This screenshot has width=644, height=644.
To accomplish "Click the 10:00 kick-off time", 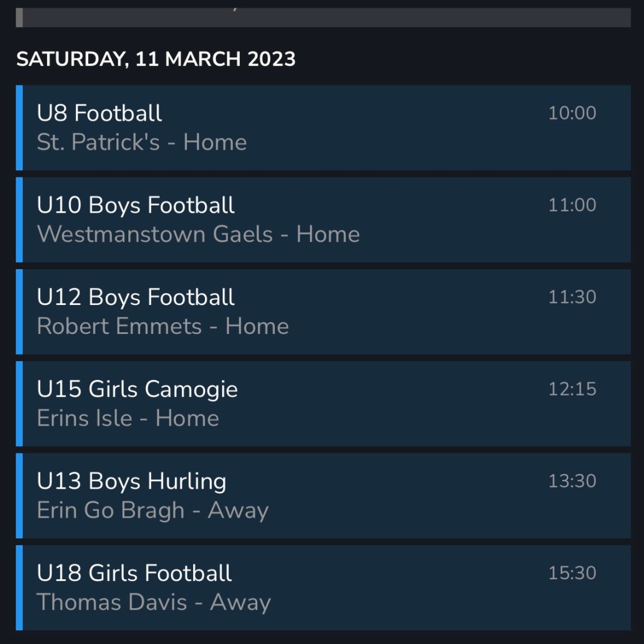I will [572, 113].
